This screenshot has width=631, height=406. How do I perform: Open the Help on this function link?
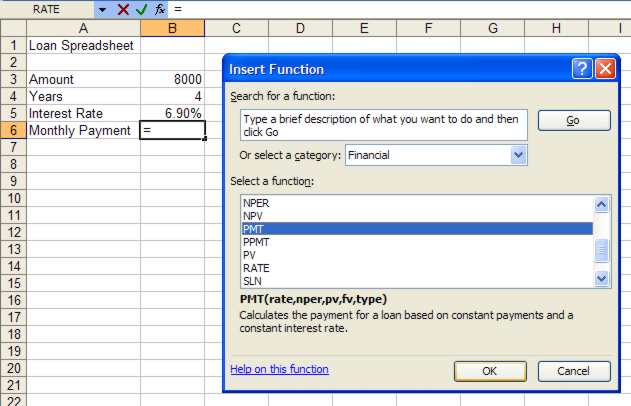click(x=279, y=370)
